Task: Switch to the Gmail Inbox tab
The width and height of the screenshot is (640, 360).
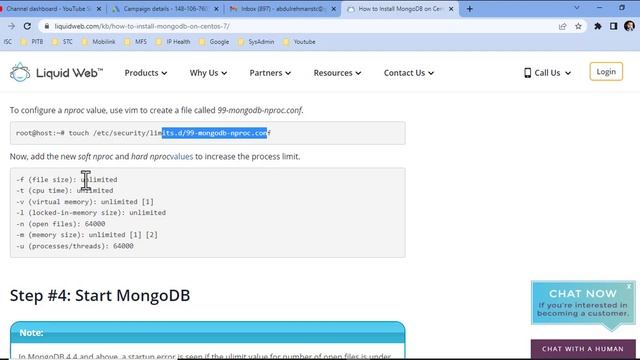Action: coord(282,9)
